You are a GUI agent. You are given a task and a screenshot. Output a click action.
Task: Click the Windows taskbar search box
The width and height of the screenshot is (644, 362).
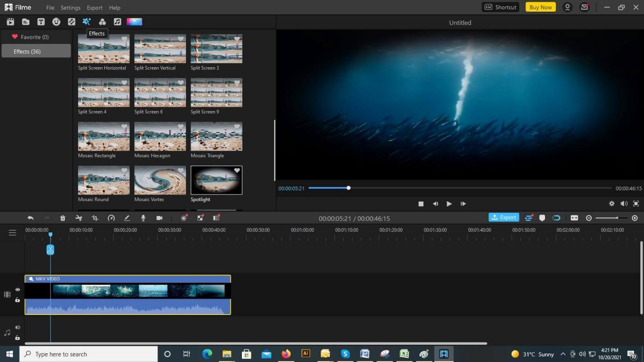[x=88, y=354]
